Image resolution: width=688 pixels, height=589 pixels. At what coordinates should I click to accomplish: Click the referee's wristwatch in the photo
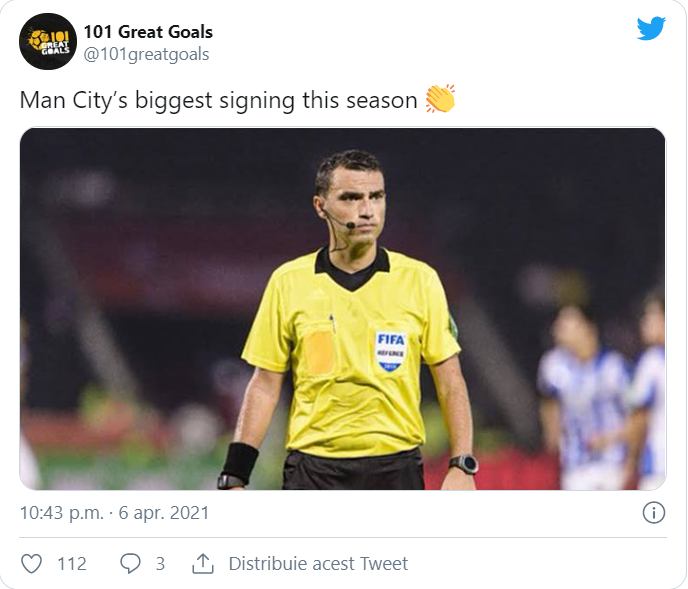point(463,464)
